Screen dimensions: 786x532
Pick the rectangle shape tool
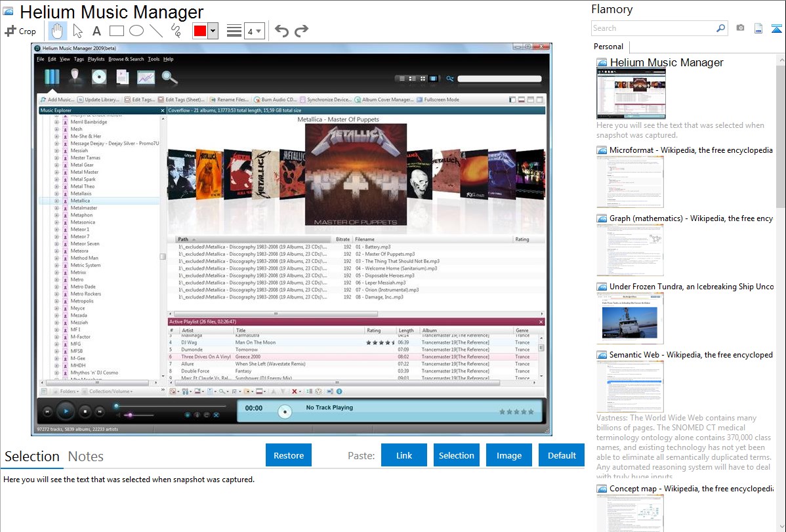116,31
